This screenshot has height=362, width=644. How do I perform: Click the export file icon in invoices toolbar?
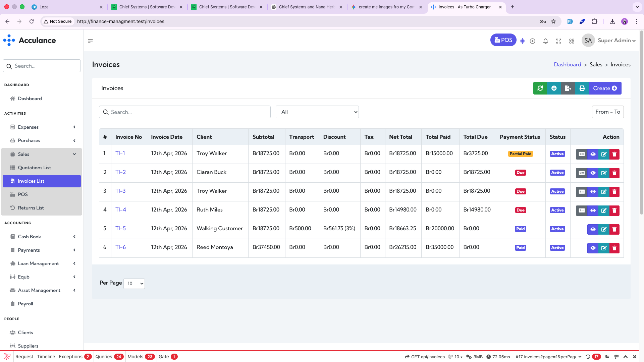[x=568, y=88]
